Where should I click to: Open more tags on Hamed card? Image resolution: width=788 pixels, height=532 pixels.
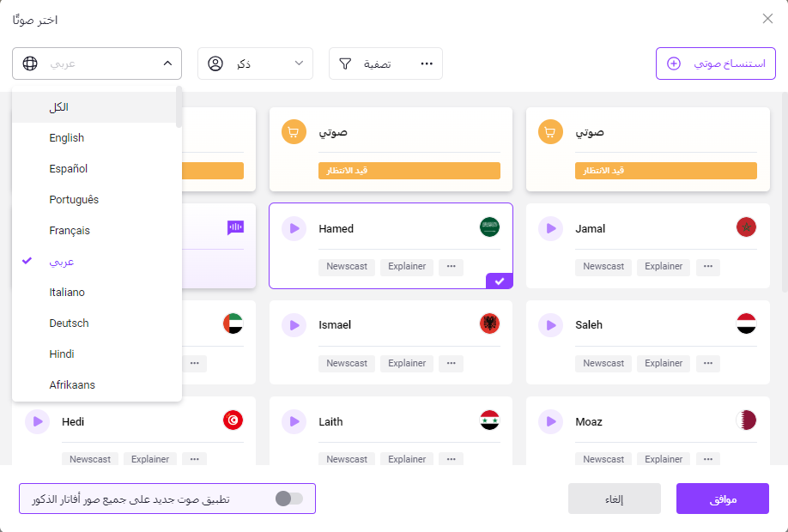click(452, 267)
